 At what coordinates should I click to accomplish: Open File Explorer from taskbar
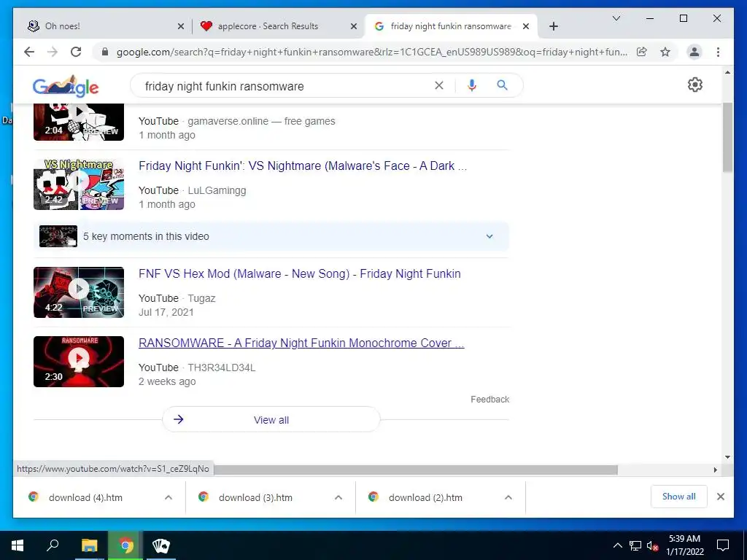click(x=89, y=545)
